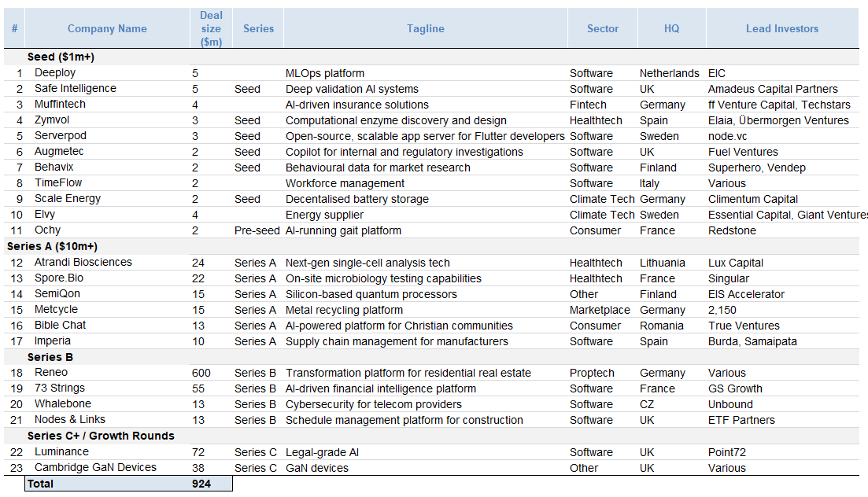Click the investor cell 'node.vc'
The height and width of the screenshot is (497, 868).
[x=727, y=136]
